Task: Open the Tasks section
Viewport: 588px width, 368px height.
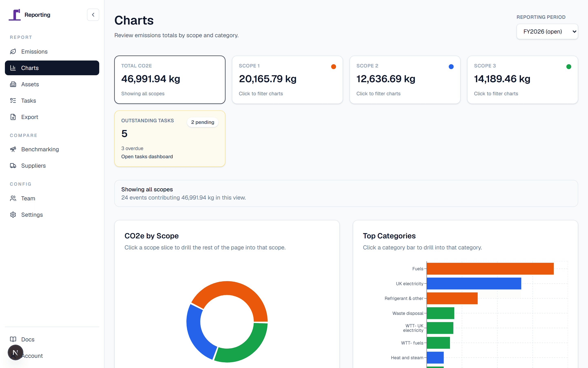Action: pos(52,101)
